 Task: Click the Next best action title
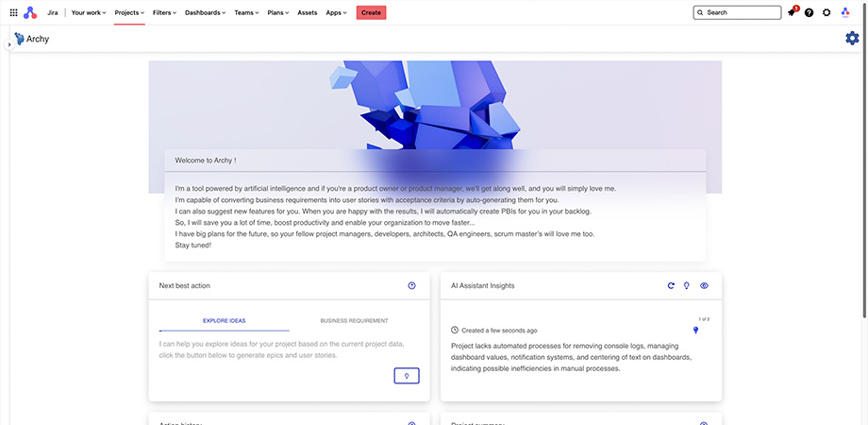[184, 286]
